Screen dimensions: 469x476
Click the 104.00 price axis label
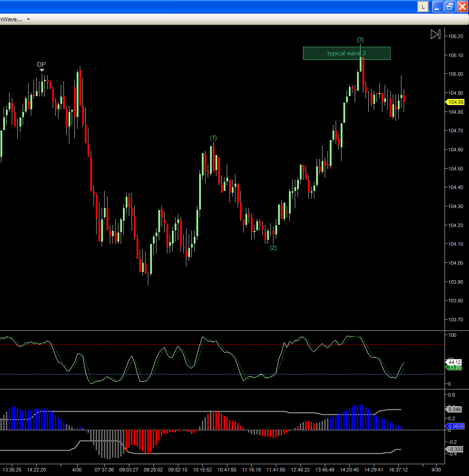click(x=456, y=263)
